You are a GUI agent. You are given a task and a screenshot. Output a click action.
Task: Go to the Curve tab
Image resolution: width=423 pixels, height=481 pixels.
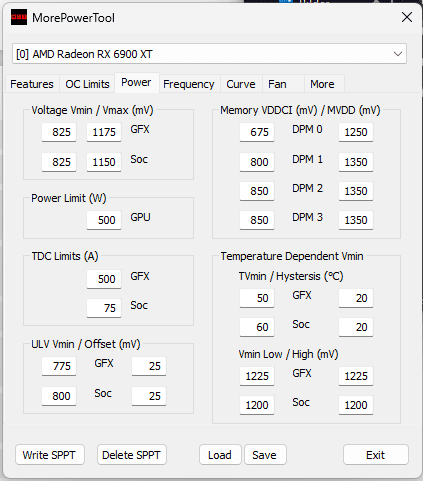point(241,84)
